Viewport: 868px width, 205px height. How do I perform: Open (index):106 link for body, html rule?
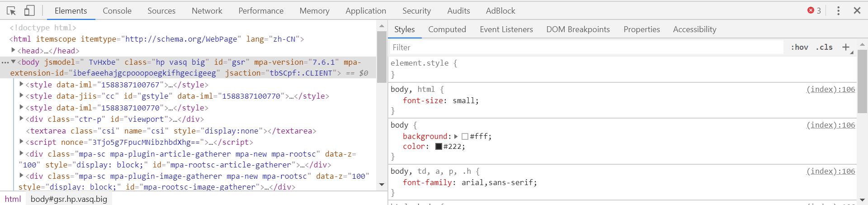pyautogui.click(x=830, y=89)
